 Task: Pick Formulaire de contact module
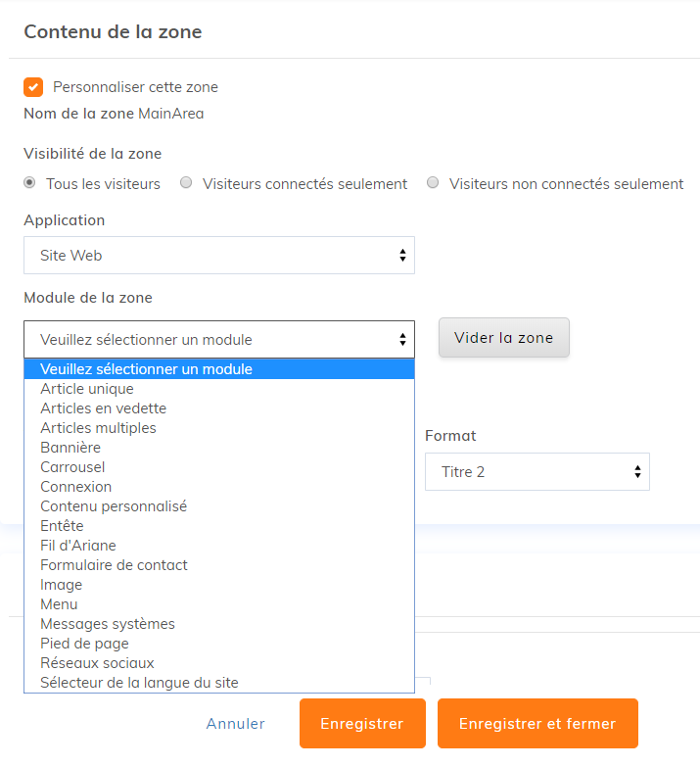114,565
